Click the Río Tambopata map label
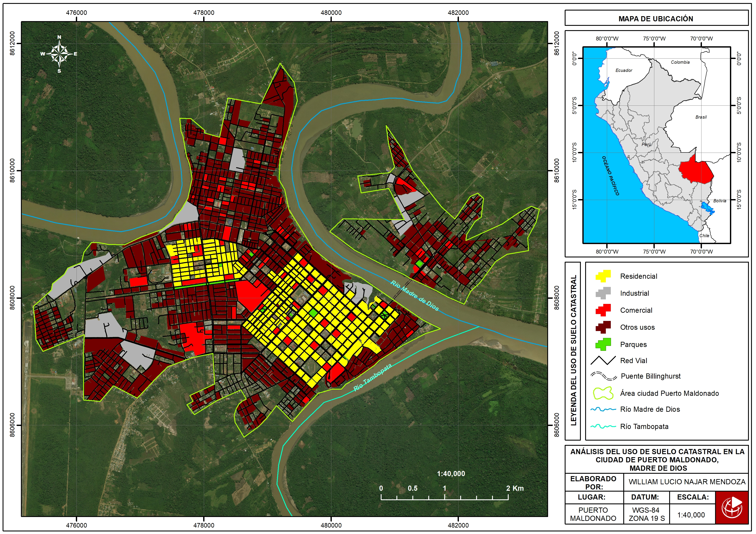Screen dimensions: 756x534 click(373, 378)
